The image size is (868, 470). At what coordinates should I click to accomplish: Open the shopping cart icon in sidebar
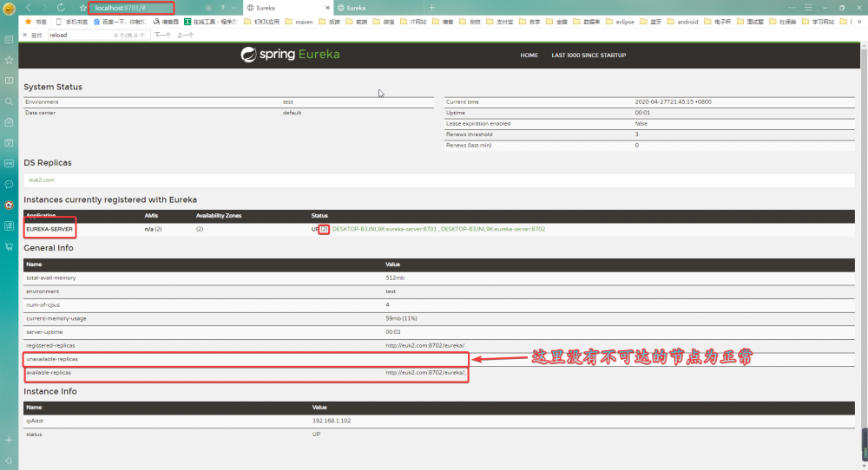coord(9,246)
